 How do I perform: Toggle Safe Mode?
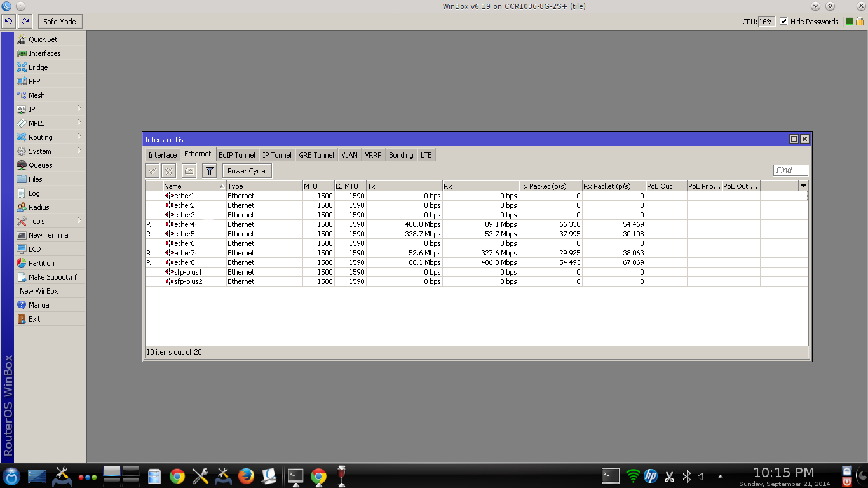[x=59, y=22]
